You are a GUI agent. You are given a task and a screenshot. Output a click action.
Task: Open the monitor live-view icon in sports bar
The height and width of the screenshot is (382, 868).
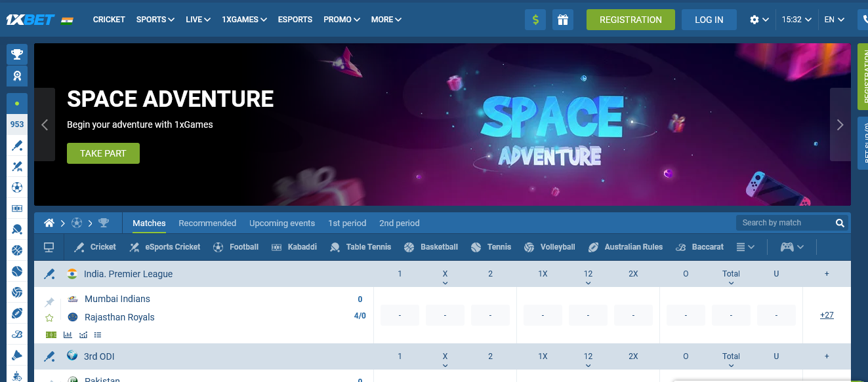(49, 247)
